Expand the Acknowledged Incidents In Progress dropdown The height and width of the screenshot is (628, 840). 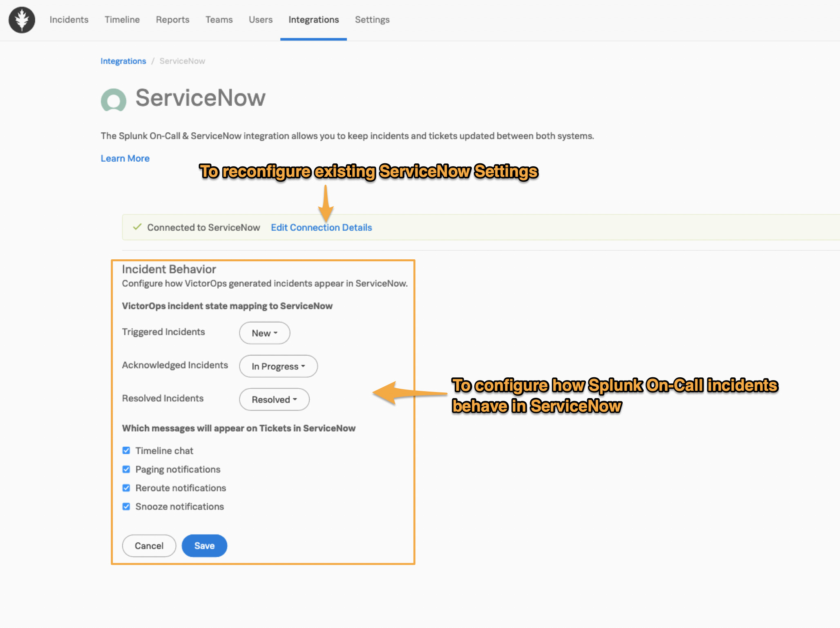278,366
